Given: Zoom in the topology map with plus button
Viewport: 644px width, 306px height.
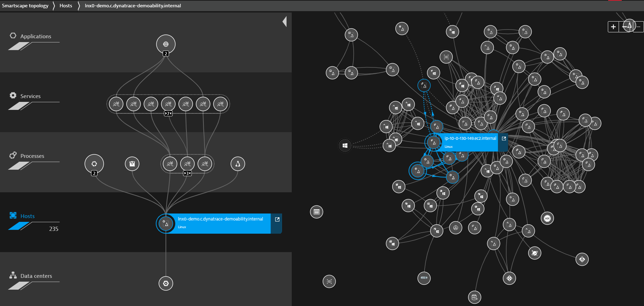Looking at the screenshot, I should [x=613, y=27].
